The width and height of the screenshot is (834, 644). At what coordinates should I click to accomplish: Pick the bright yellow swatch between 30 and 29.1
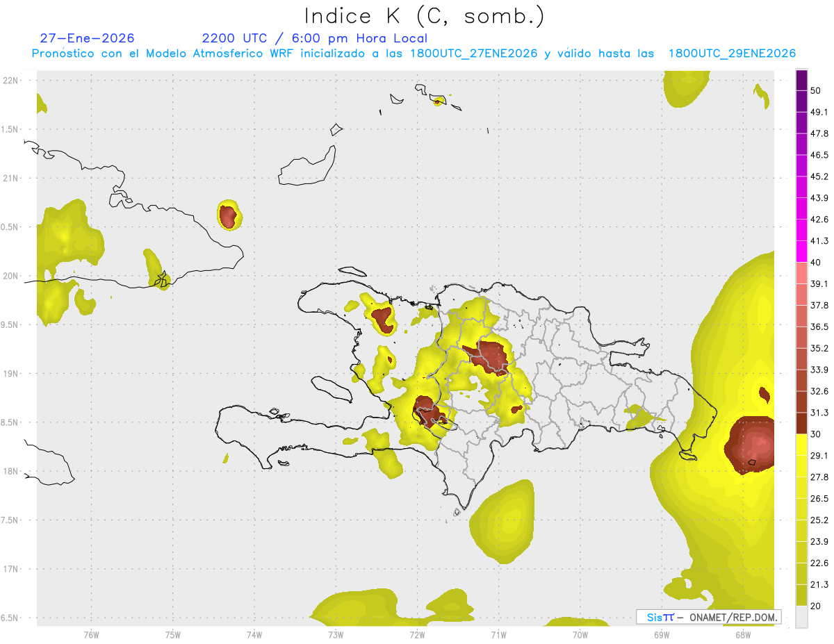[801, 445]
